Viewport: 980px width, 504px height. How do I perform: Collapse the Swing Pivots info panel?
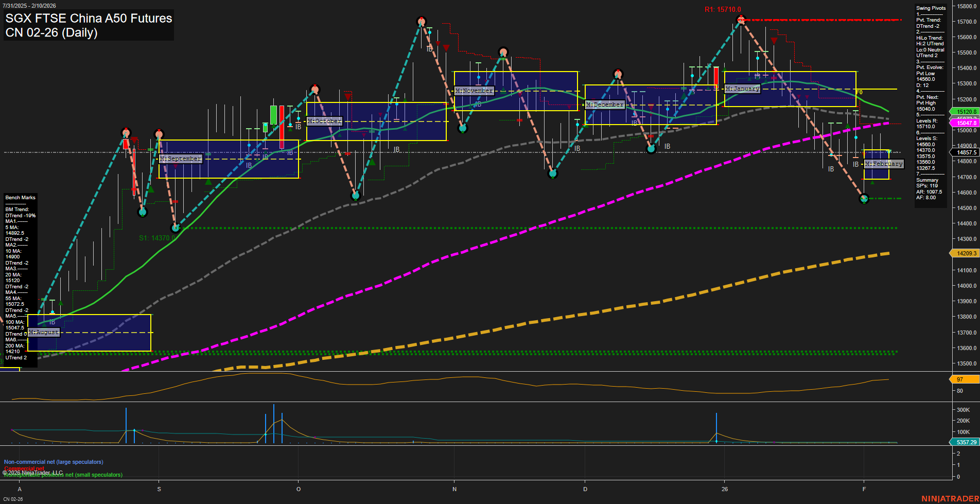(931, 8)
